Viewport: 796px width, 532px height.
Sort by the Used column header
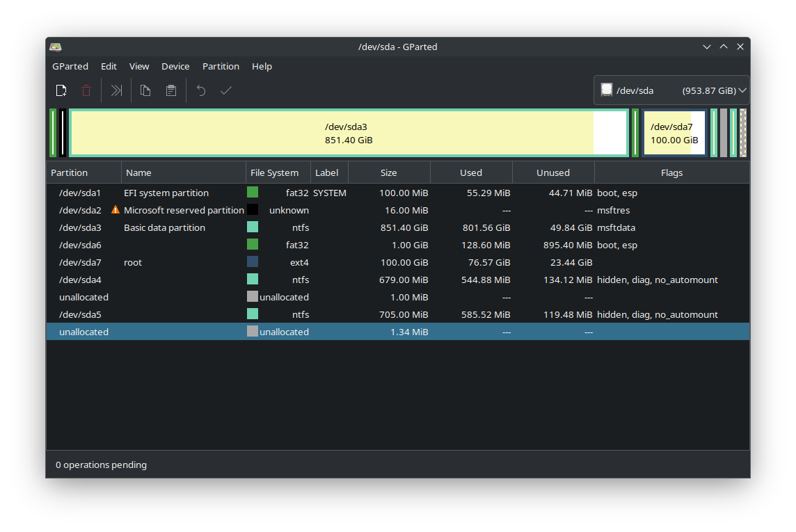(x=472, y=173)
